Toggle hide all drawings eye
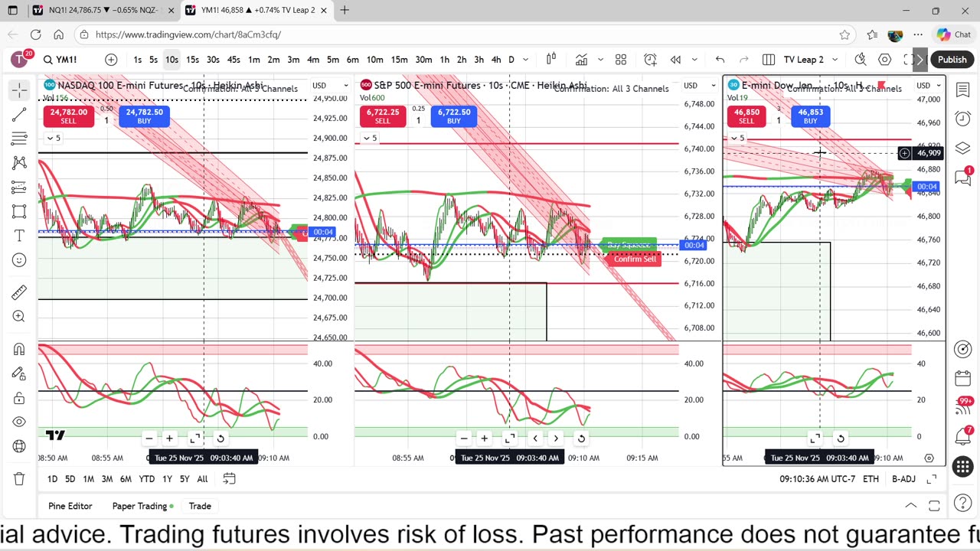980x551 pixels. pyautogui.click(x=19, y=422)
